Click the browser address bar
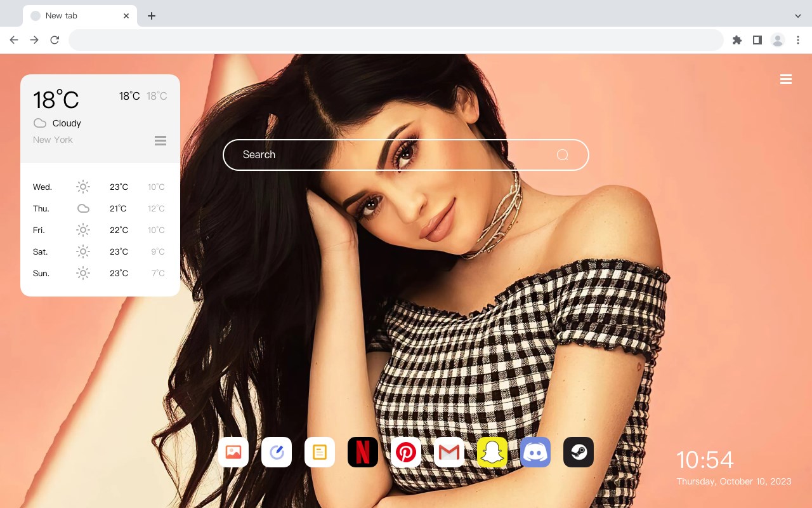 click(396, 40)
